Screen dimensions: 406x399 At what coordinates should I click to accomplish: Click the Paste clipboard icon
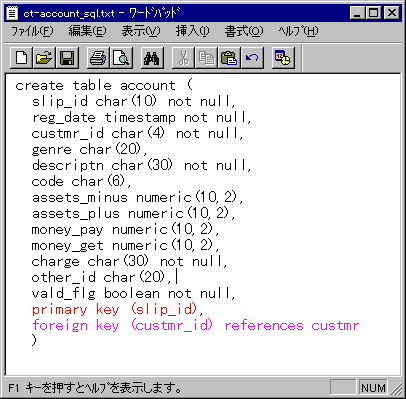[229, 58]
